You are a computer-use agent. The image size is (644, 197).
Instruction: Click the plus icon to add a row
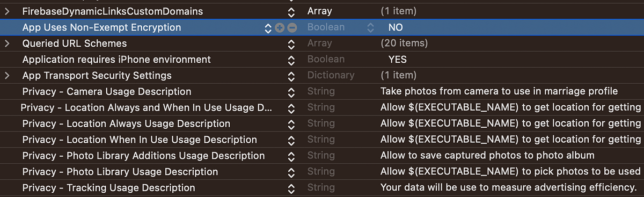[279, 27]
